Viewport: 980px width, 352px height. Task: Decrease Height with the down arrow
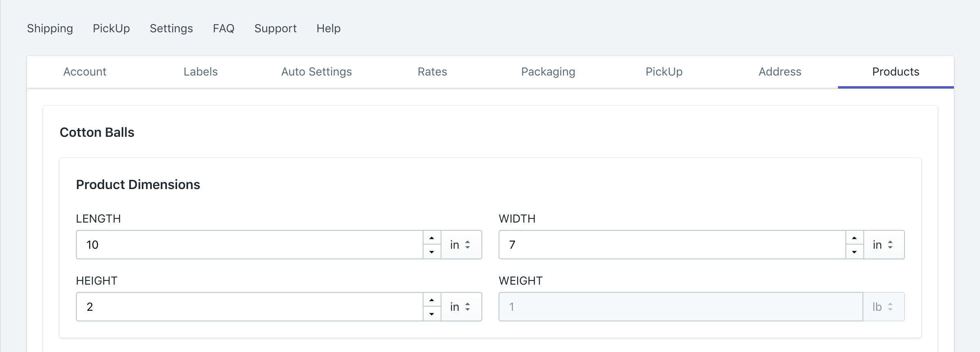pos(432,314)
